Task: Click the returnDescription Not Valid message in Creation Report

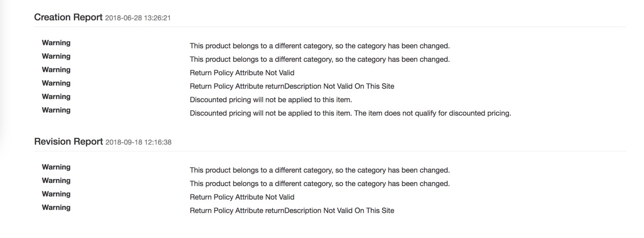Action: tap(292, 86)
